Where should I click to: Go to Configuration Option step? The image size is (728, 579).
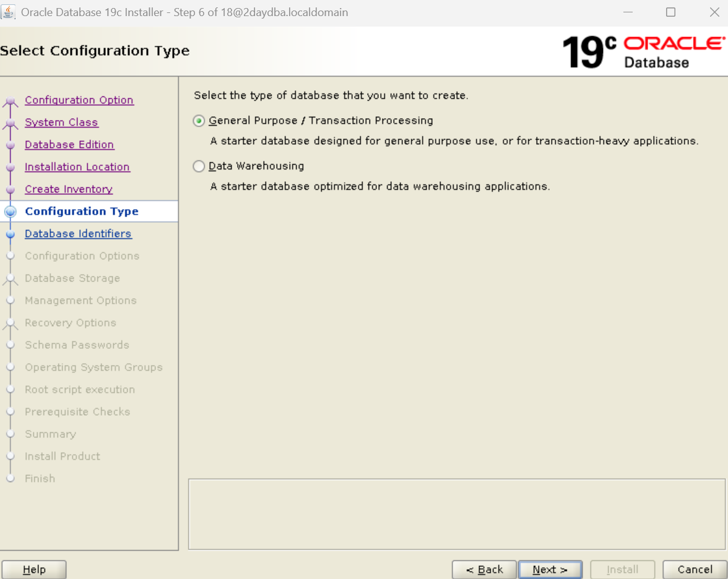coord(79,100)
